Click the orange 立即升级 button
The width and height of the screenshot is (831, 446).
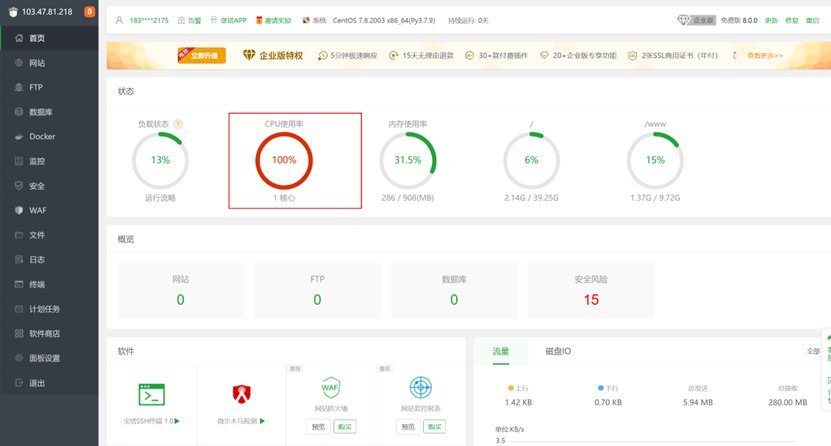click(x=201, y=56)
